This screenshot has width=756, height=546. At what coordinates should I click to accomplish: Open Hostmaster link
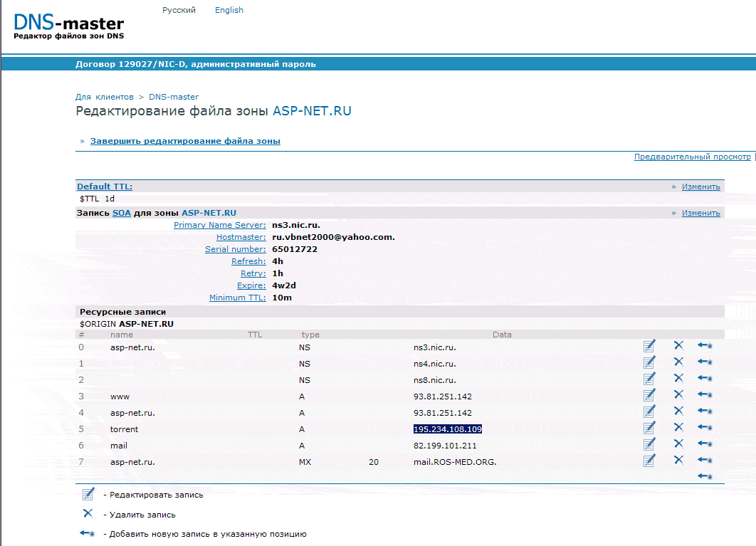coord(241,237)
